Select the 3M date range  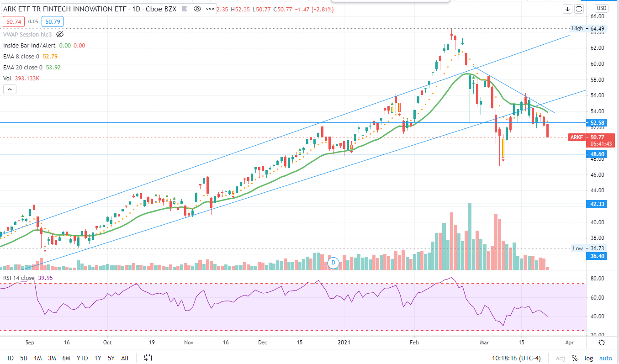point(52,358)
